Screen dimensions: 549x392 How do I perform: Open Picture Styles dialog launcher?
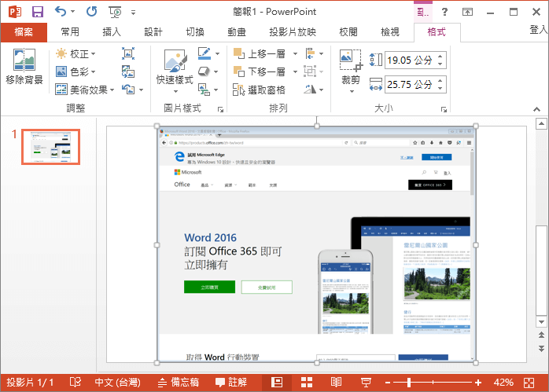[x=220, y=109]
